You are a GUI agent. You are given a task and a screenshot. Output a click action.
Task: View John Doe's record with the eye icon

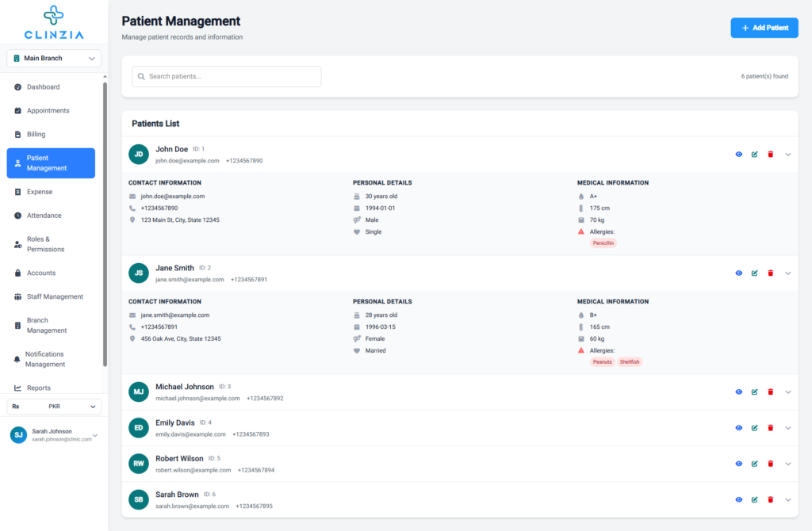click(x=738, y=155)
